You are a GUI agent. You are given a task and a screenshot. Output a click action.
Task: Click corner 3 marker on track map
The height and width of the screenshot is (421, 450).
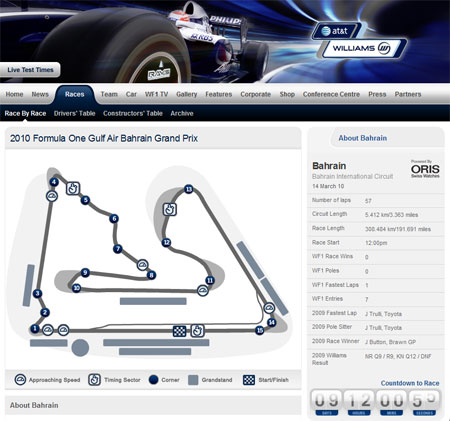pos(37,293)
